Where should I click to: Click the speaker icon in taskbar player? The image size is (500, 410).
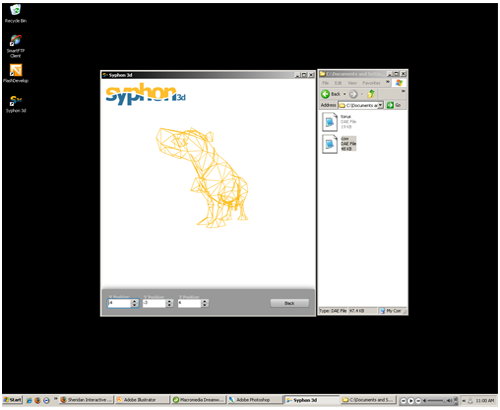pyautogui.click(x=450, y=400)
